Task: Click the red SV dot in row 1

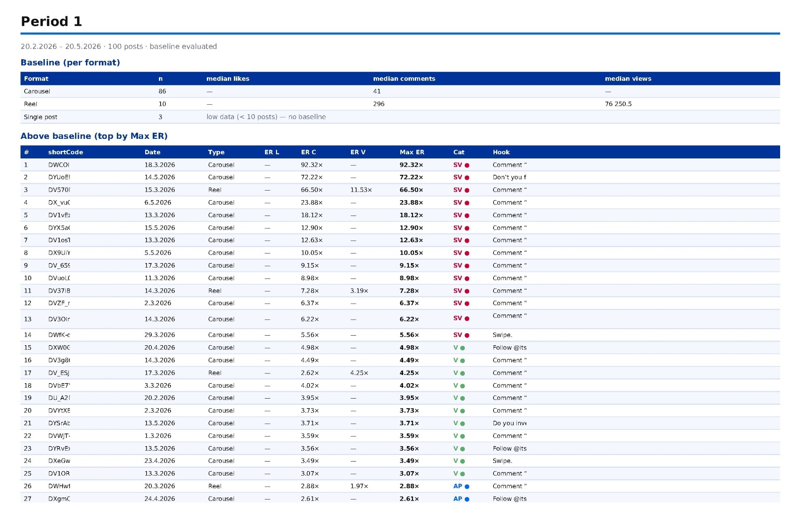Action: [x=467, y=166]
